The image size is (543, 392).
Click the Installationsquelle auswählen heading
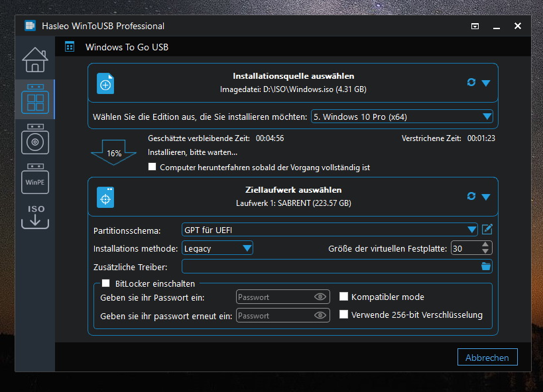click(293, 76)
